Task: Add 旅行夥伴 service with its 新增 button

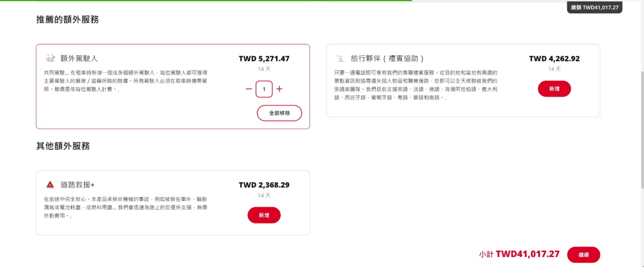Action: (x=554, y=89)
